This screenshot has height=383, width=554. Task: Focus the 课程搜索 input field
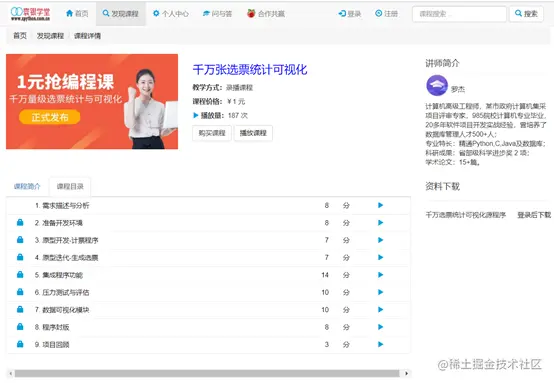tap(459, 14)
